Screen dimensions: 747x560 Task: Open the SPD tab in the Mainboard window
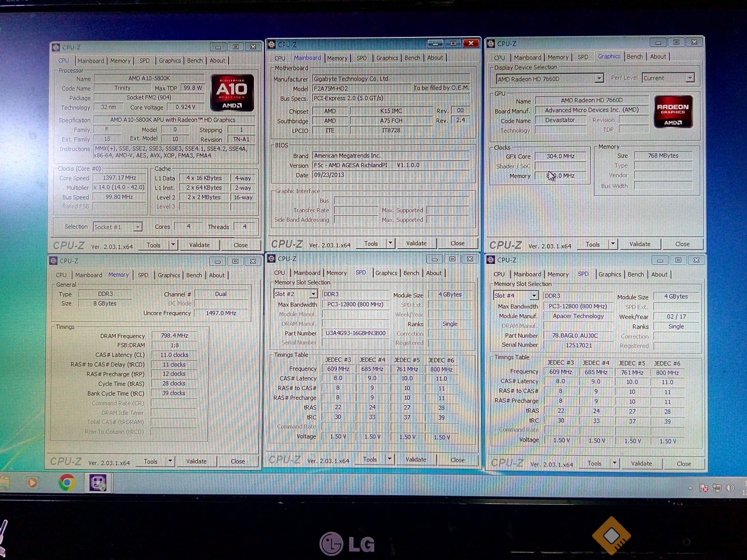click(362, 58)
